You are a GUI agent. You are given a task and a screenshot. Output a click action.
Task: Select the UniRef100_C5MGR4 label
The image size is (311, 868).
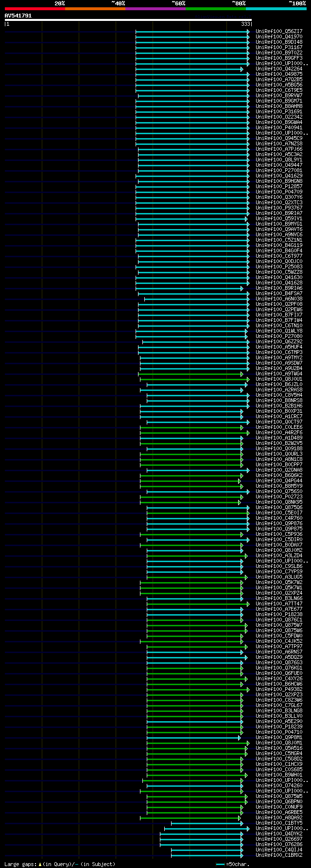tap(279, 753)
